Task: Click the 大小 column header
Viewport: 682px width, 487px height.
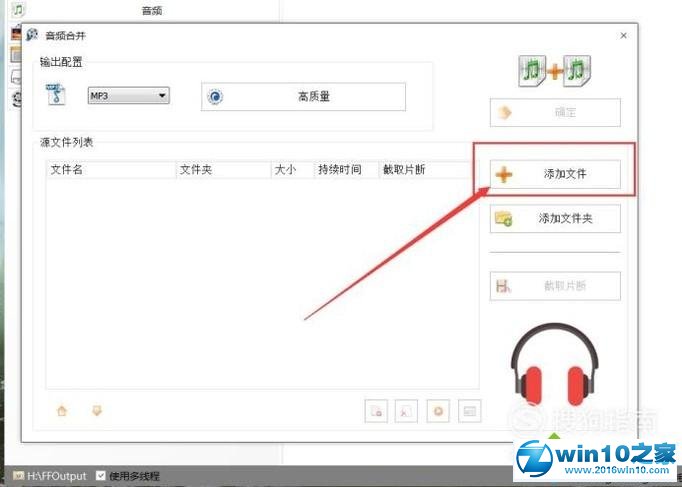Action: [x=292, y=170]
